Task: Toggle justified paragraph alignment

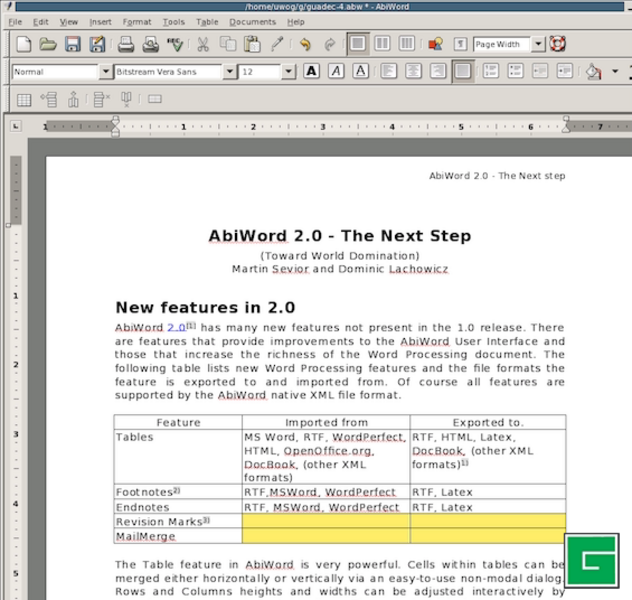Action: (x=462, y=72)
